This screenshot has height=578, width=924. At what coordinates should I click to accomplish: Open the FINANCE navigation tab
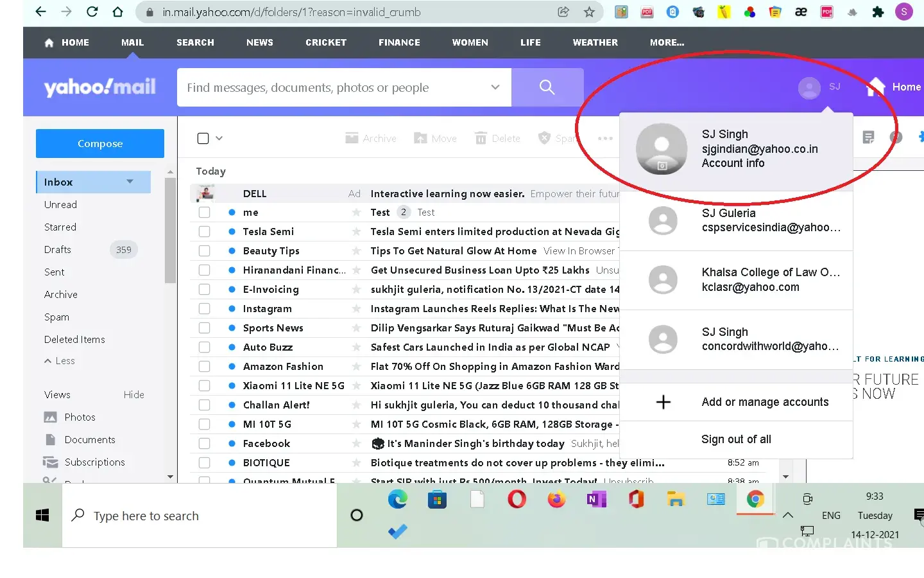[x=399, y=42]
